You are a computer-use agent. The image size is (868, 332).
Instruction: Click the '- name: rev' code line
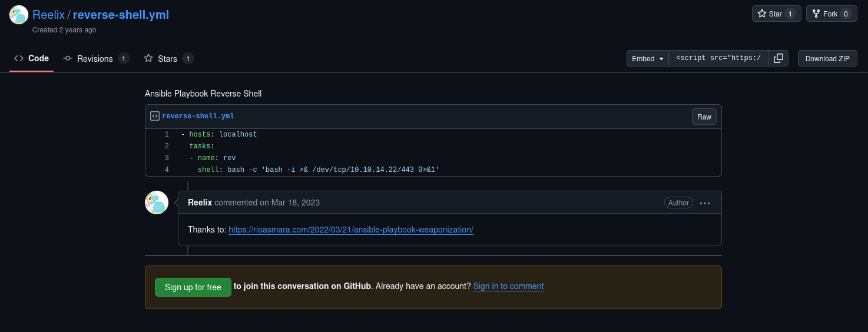coord(213,158)
